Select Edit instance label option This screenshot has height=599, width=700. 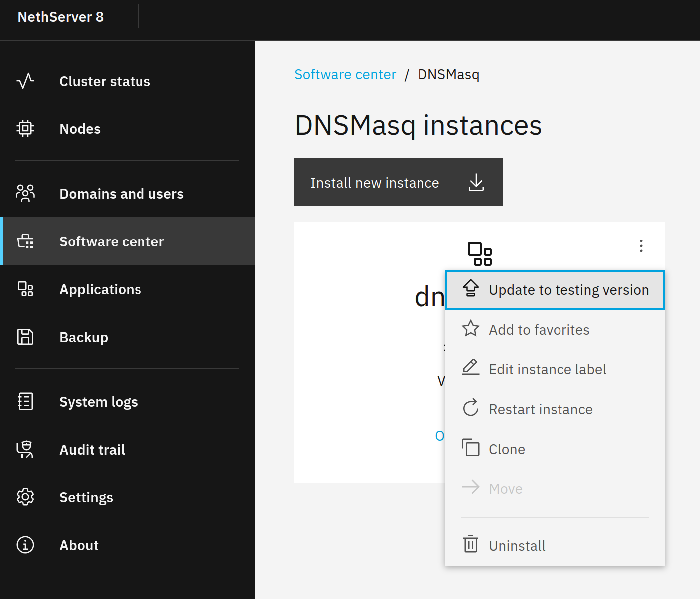(547, 369)
